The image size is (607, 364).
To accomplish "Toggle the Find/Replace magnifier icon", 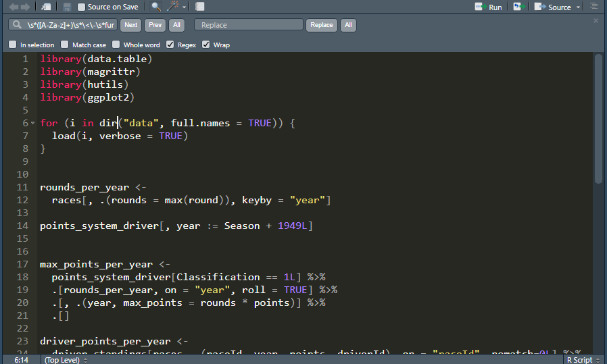I will (x=156, y=7).
